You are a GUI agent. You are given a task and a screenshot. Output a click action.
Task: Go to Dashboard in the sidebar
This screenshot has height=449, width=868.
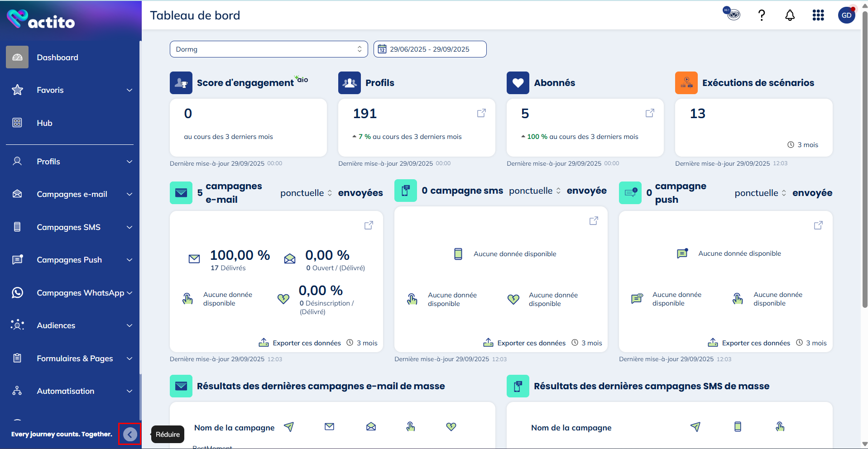58,57
